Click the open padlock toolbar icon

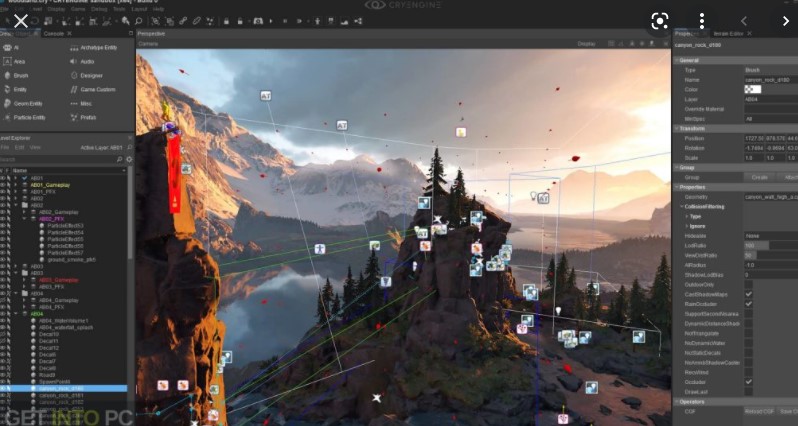(x=241, y=21)
